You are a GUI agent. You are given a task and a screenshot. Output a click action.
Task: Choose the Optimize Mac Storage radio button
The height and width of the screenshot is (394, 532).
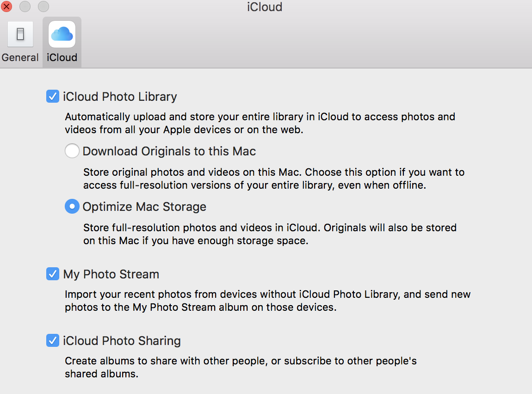tap(72, 207)
